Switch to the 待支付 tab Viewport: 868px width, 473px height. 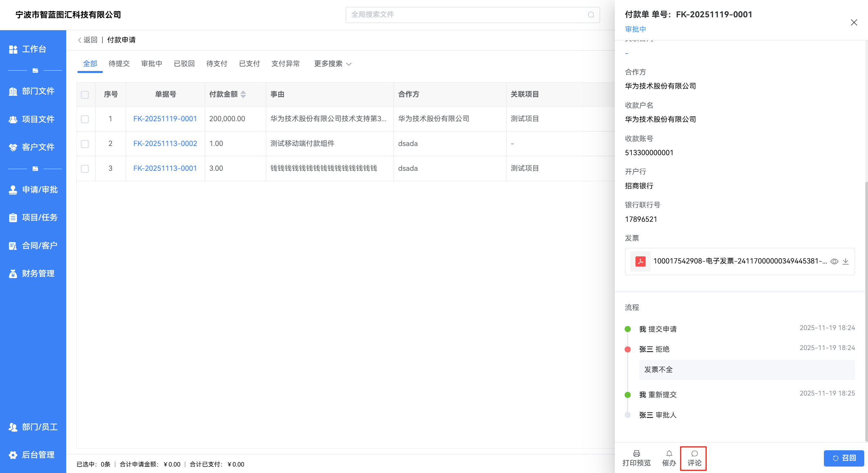[217, 64]
